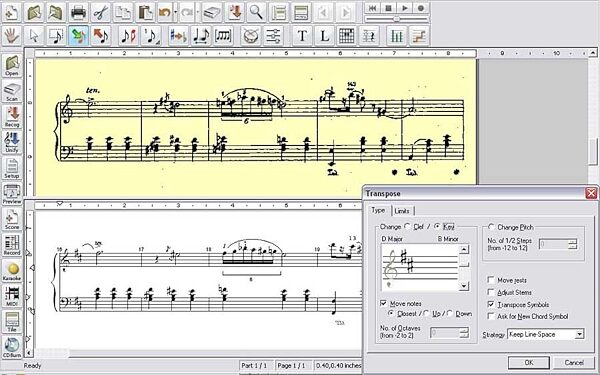Click the beamed notes bracket tool

coord(223,36)
